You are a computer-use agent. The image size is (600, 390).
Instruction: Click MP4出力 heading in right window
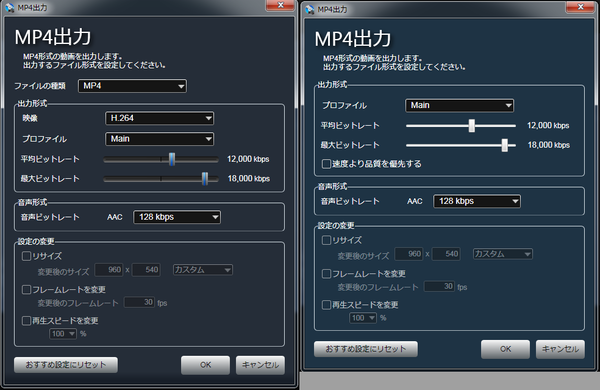click(353, 39)
